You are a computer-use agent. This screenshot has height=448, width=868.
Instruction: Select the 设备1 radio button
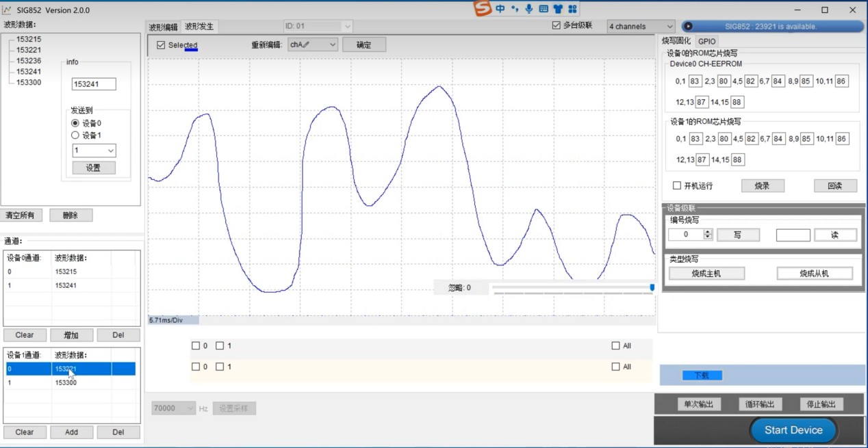point(75,135)
